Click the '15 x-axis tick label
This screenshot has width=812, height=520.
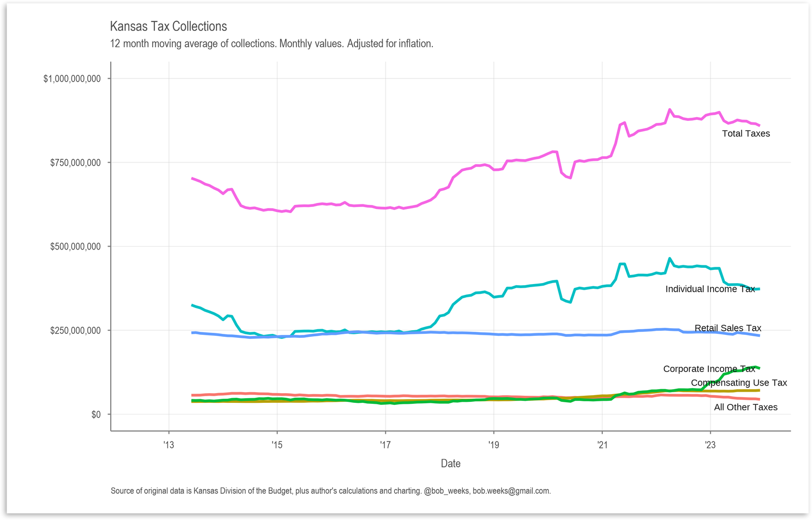point(277,445)
